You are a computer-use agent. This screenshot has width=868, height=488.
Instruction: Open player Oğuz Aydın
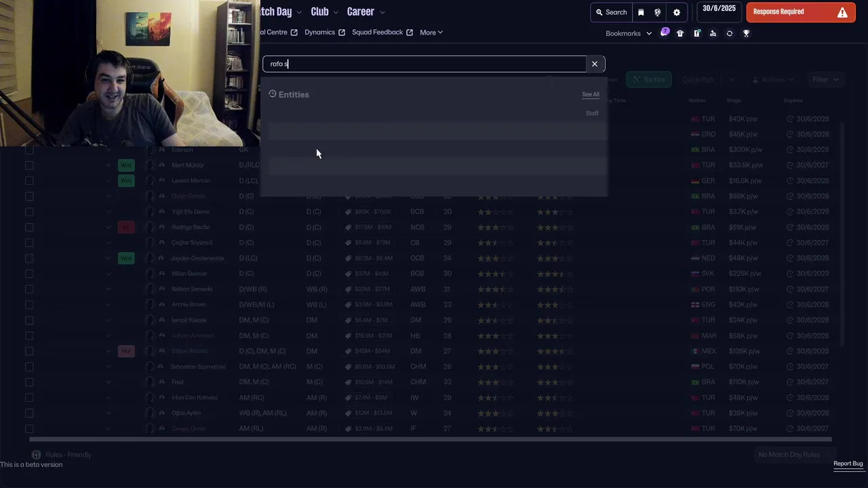tap(186, 413)
